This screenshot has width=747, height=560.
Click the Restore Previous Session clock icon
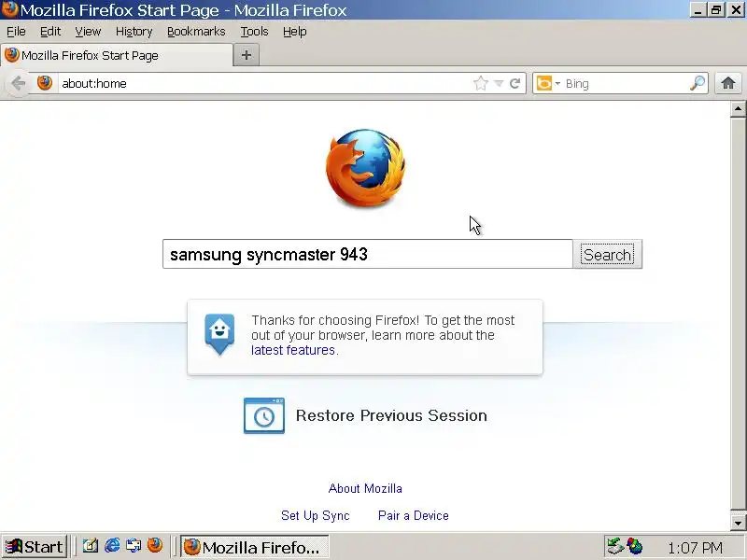click(264, 415)
